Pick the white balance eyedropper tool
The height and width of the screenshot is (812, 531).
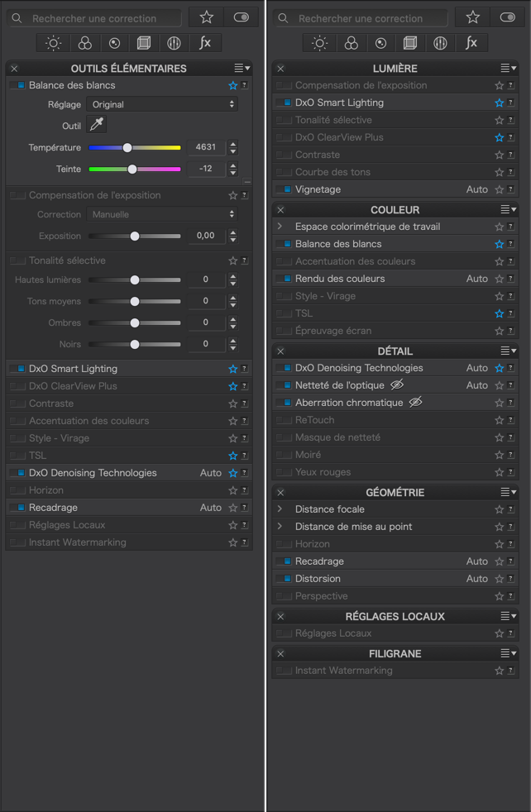[x=96, y=125]
